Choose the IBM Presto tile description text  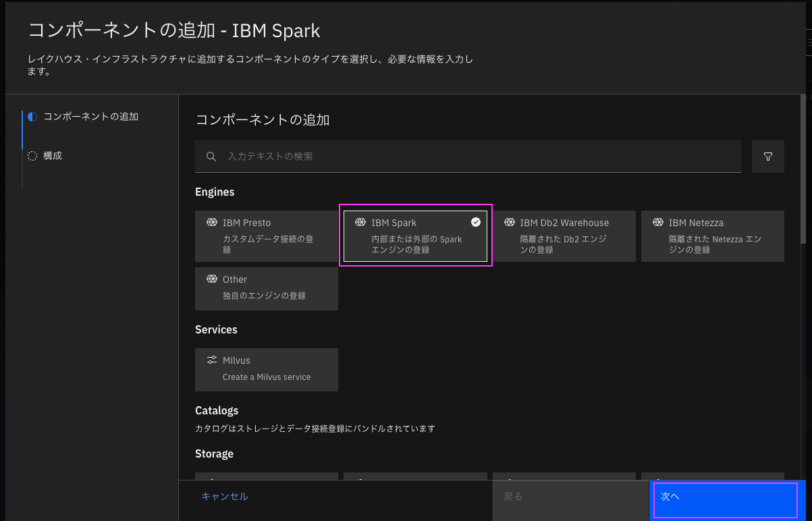coord(268,244)
